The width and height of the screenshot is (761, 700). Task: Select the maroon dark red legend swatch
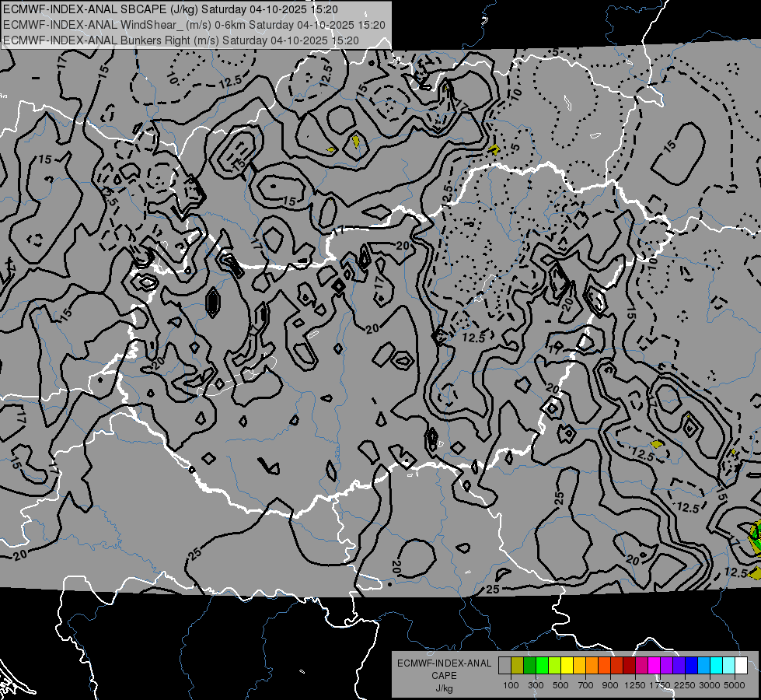629,666
